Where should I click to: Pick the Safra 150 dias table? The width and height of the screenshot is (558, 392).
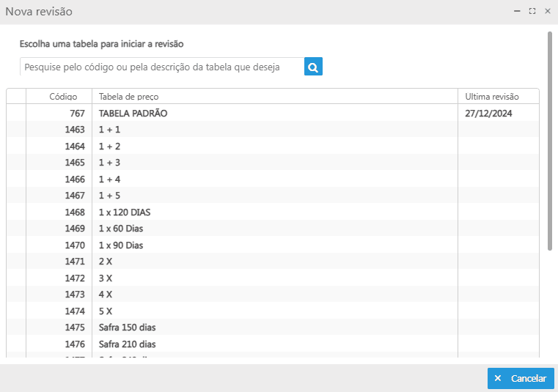pos(273,328)
